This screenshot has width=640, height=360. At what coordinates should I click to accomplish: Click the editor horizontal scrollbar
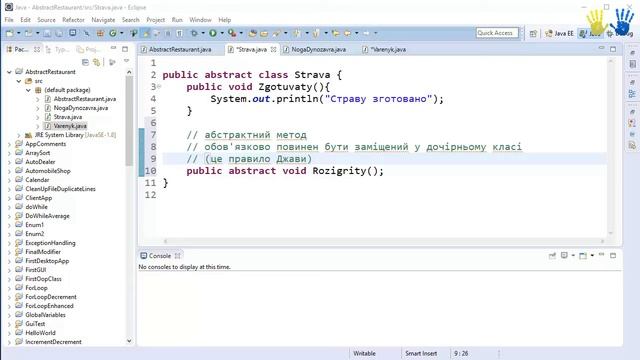(x=384, y=241)
